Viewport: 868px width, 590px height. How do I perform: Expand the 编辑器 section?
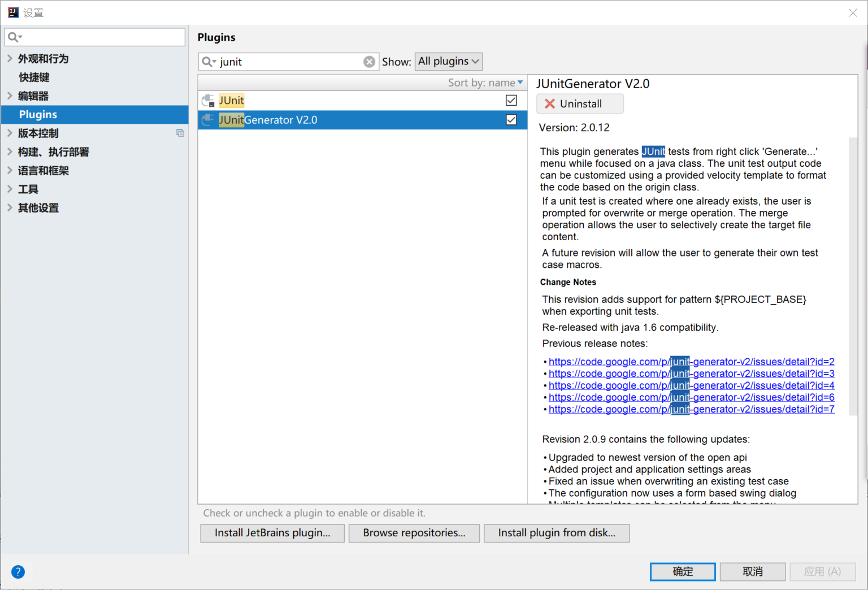(10, 96)
